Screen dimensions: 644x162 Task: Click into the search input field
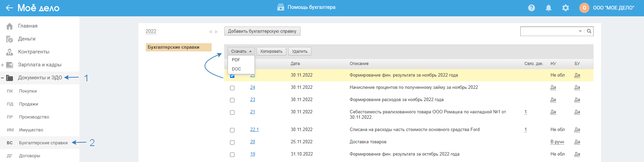549,31
